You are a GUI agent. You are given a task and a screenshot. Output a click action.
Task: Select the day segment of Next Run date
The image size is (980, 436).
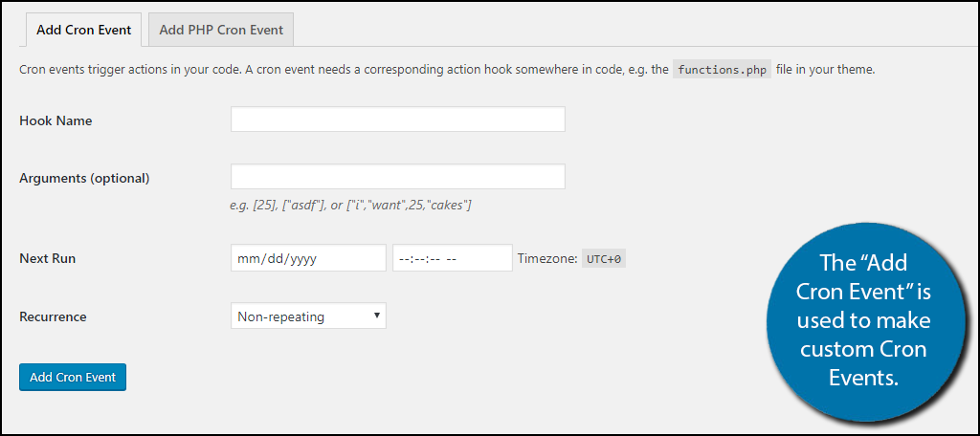click(273, 258)
